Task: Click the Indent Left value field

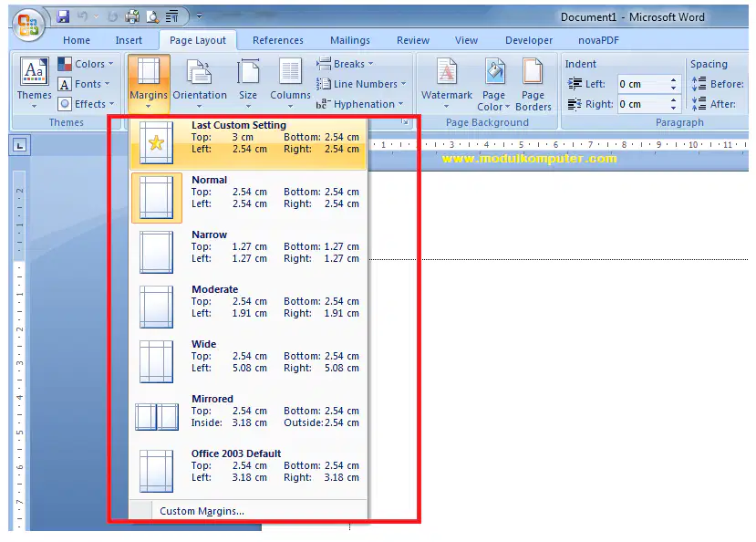Action: click(x=643, y=84)
